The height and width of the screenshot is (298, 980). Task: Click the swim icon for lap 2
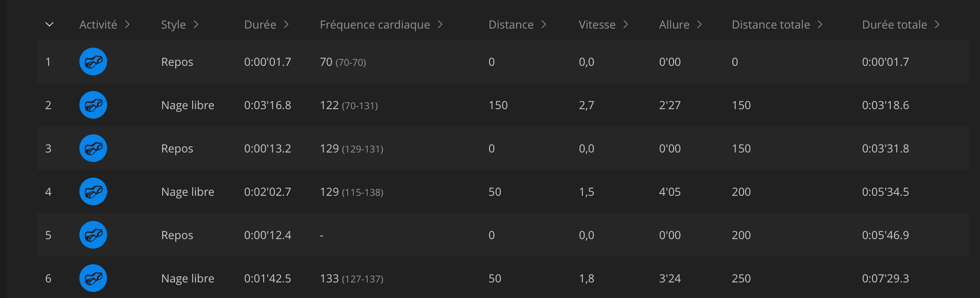pyautogui.click(x=93, y=105)
